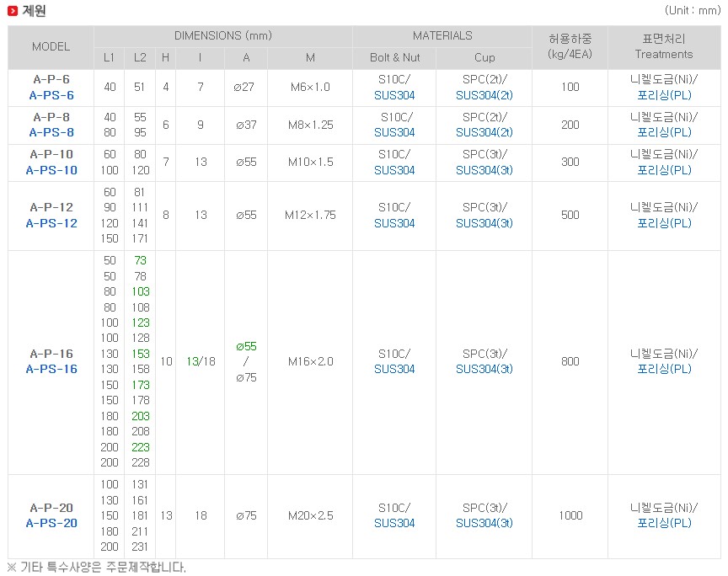Click the load value 500
Image resolution: width=728 pixels, height=576 pixels.
[570, 215]
